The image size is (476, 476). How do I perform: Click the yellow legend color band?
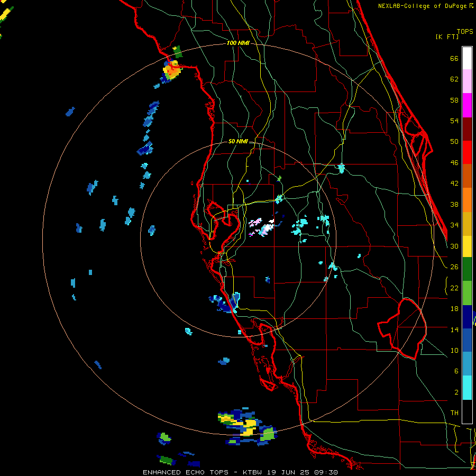coord(467,246)
